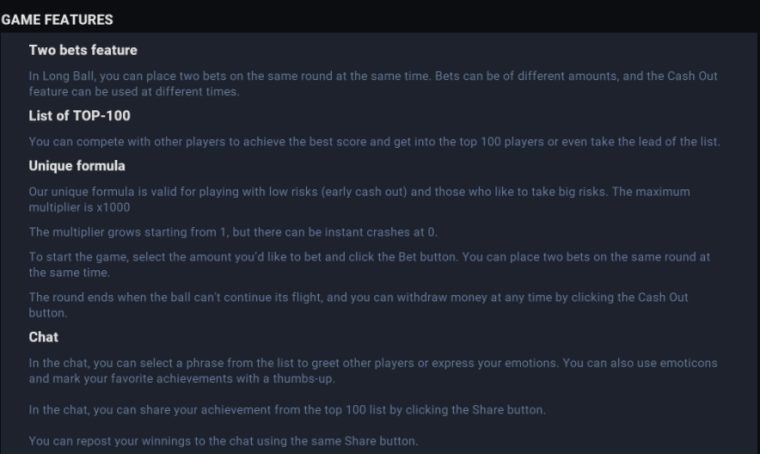This screenshot has height=454, width=760.
Task: Click the text about top 100 players
Action: [x=374, y=142]
